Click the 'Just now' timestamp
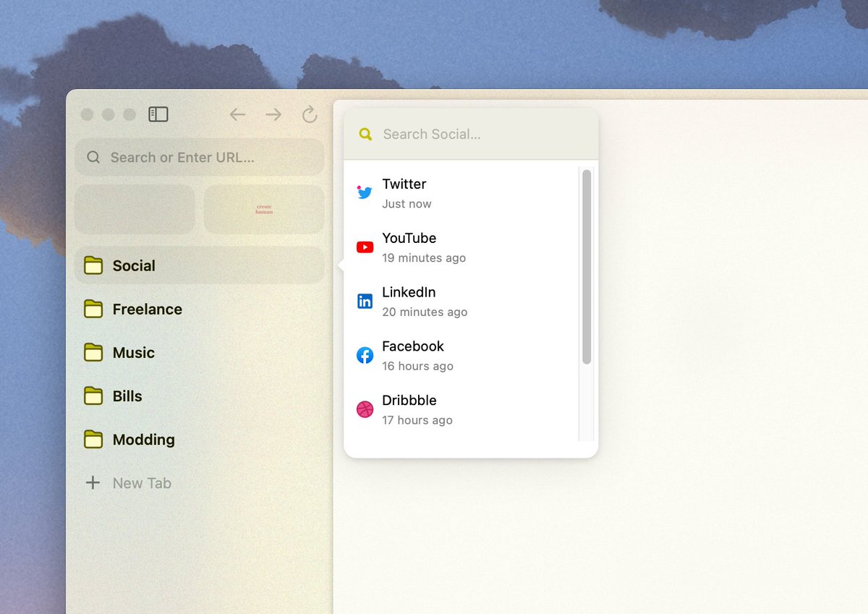This screenshot has height=614, width=868. [x=407, y=204]
